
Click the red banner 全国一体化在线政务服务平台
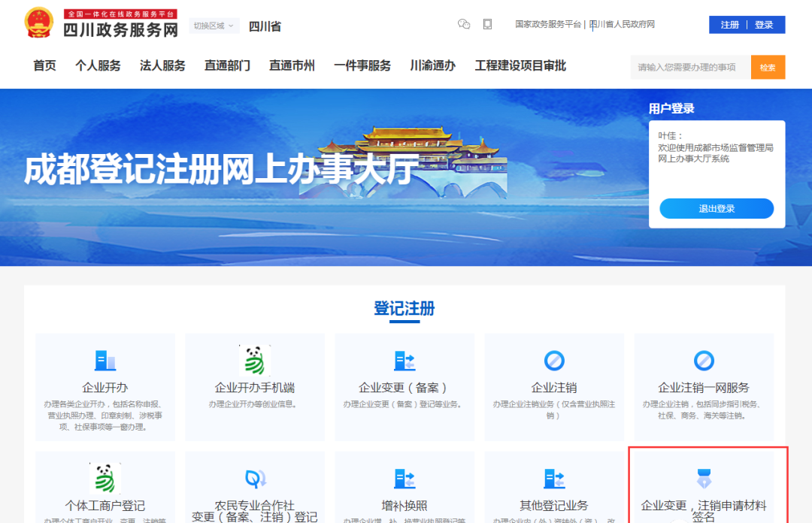click(120, 14)
